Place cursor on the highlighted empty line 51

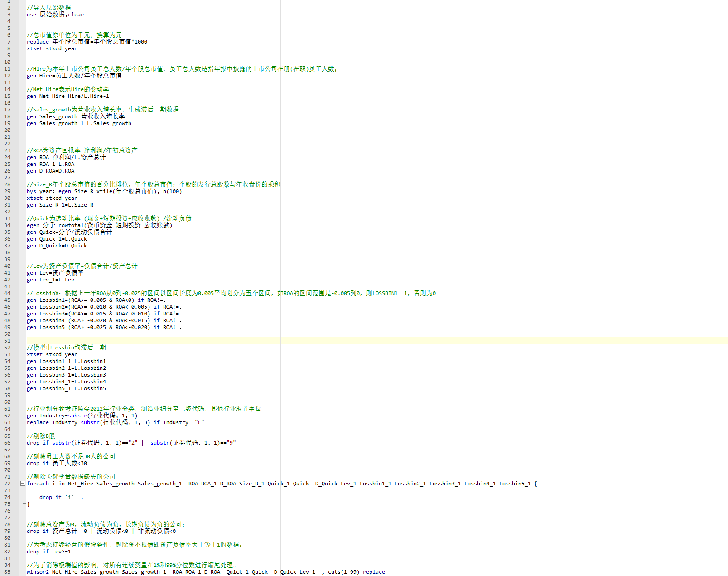click(181, 341)
